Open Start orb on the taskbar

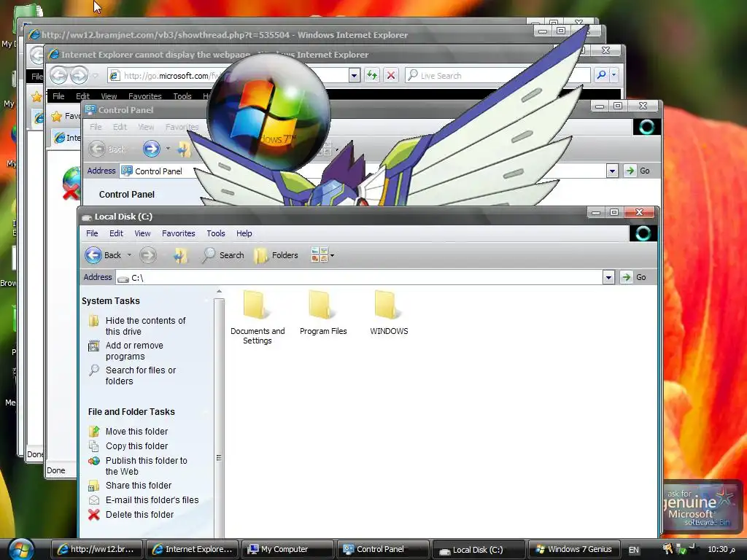[20, 550]
